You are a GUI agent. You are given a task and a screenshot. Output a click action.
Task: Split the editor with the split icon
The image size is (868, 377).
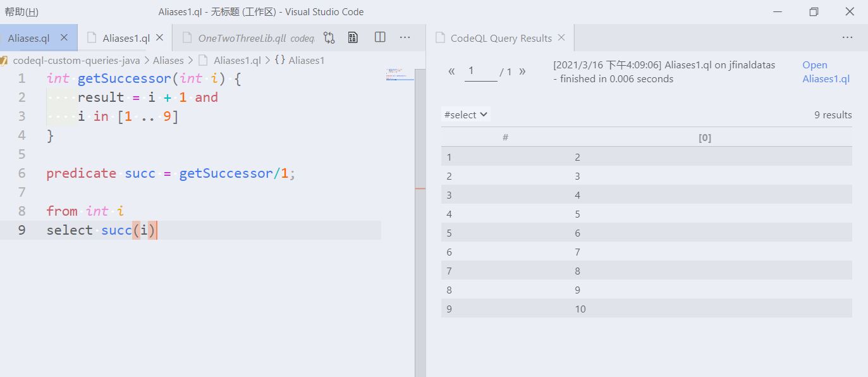[380, 37]
